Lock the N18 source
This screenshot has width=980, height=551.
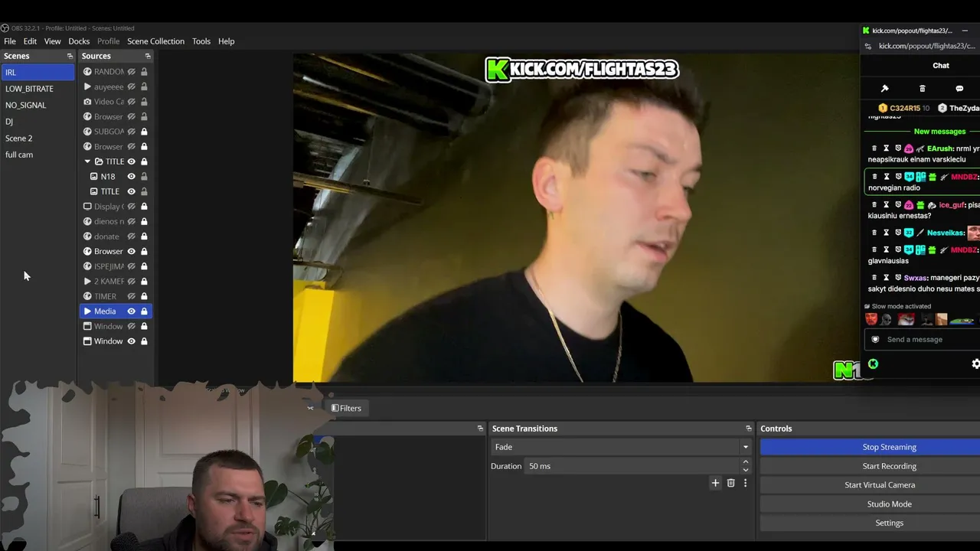144,177
